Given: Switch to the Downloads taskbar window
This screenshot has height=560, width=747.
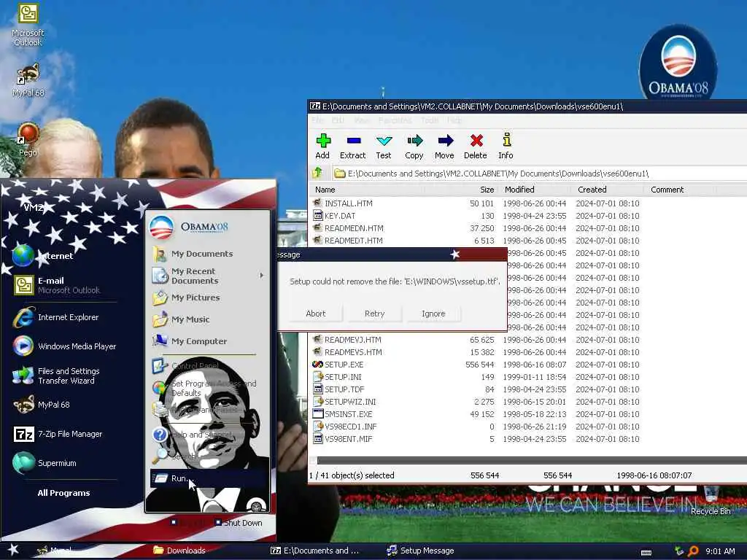Looking at the screenshot, I should tap(180, 551).
